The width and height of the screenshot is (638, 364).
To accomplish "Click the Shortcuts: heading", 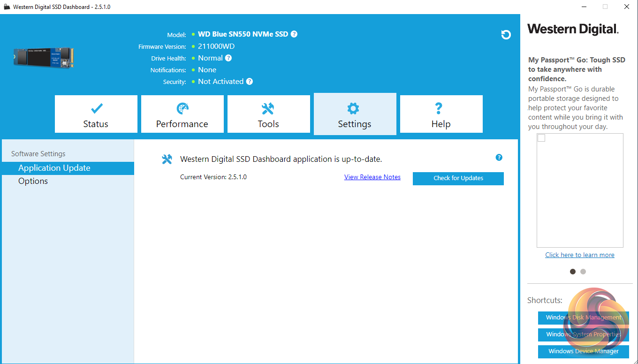I will [x=545, y=300].
